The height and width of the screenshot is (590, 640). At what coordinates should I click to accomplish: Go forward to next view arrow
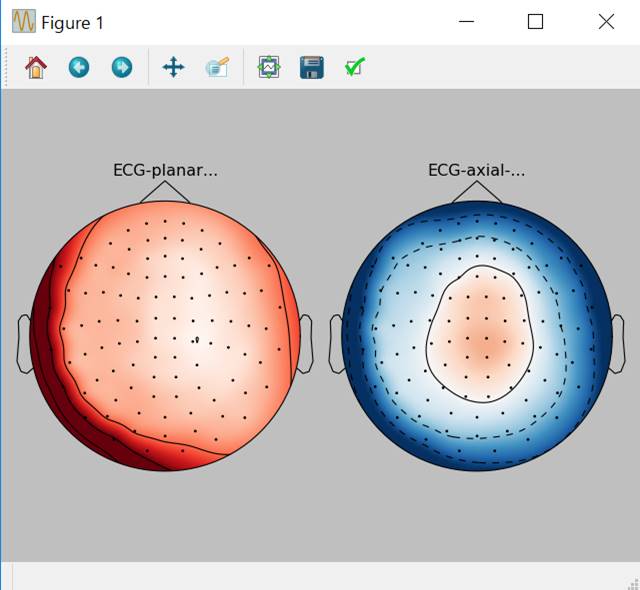pos(122,68)
